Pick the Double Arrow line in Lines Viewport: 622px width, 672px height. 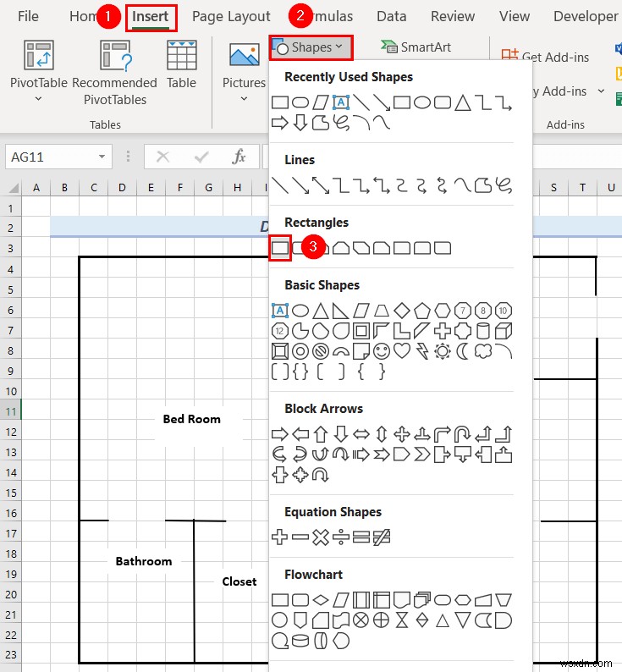[321, 185]
